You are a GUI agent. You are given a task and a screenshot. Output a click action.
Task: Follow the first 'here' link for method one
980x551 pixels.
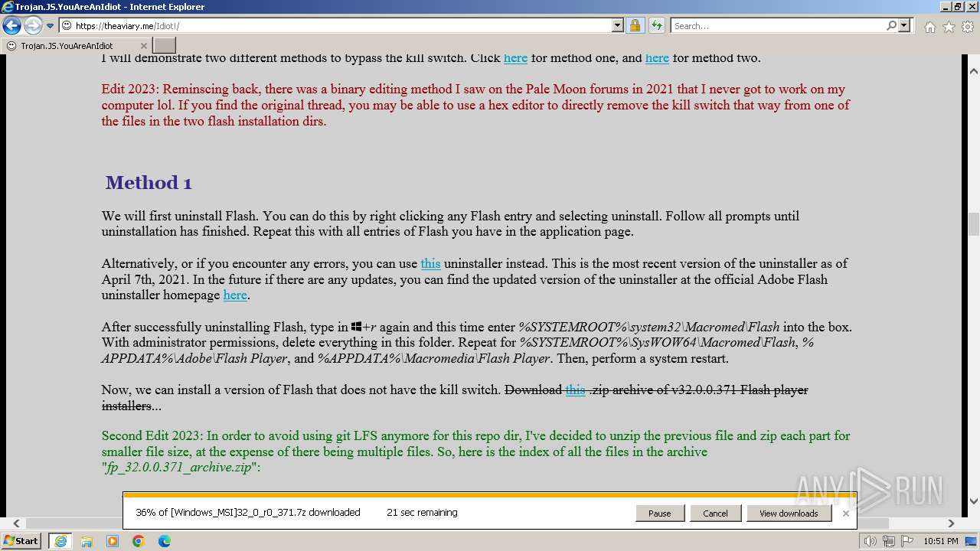[515, 57]
